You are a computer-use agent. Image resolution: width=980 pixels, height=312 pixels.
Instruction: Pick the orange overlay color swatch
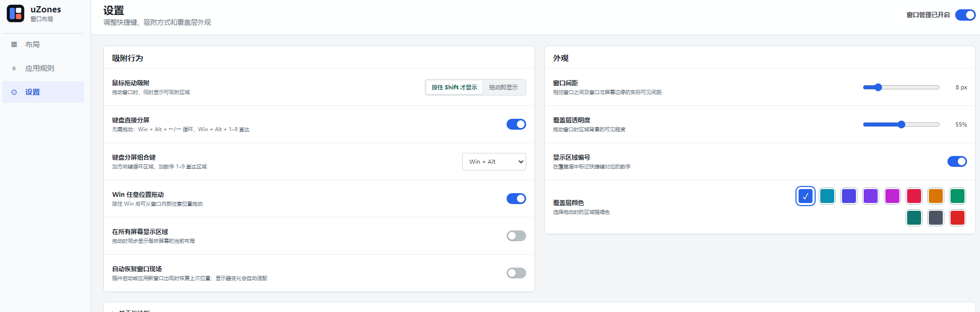(x=936, y=196)
